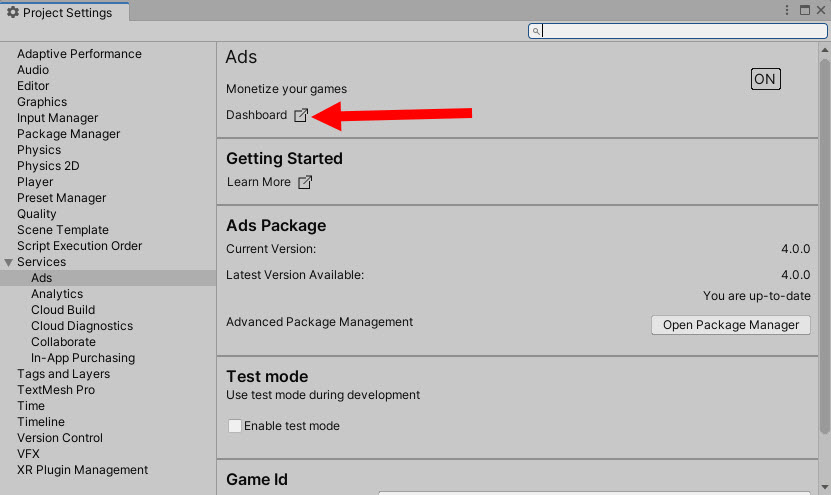
Task: Select Adaptive Performance settings
Action: tap(79, 54)
